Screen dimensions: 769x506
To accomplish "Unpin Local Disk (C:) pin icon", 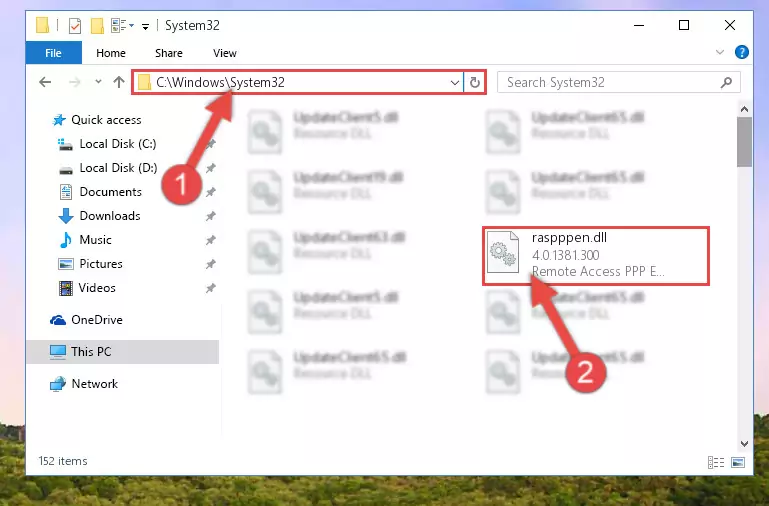I will pyautogui.click(x=210, y=144).
